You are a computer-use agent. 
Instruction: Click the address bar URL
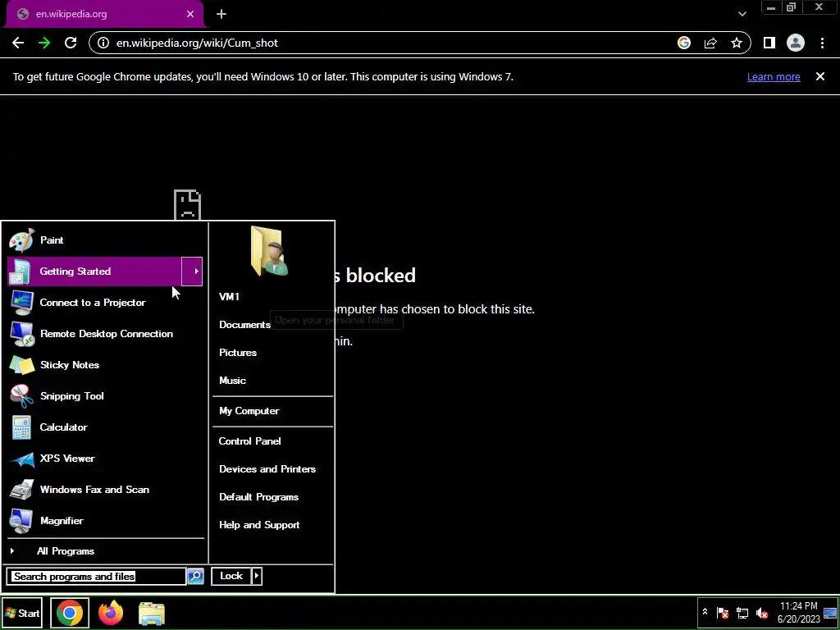pyautogui.click(x=197, y=43)
